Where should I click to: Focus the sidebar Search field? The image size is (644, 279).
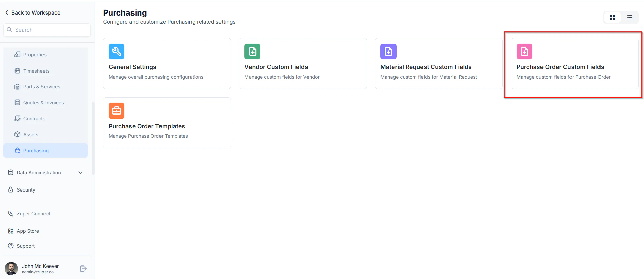point(47,30)
